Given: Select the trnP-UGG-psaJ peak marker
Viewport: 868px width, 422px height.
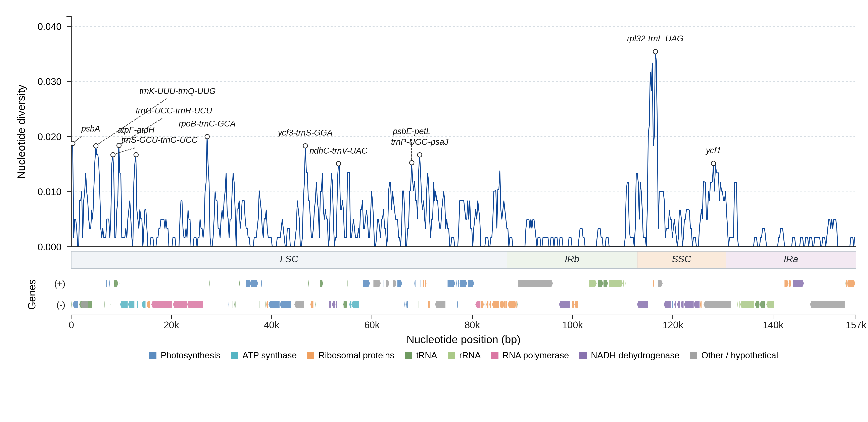Looking at the screenshot, I should click(x=420, y=155).
